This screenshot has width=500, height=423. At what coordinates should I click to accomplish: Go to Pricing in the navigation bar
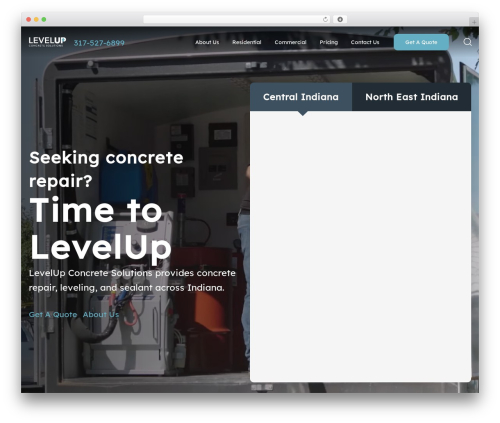coord(329,42)
